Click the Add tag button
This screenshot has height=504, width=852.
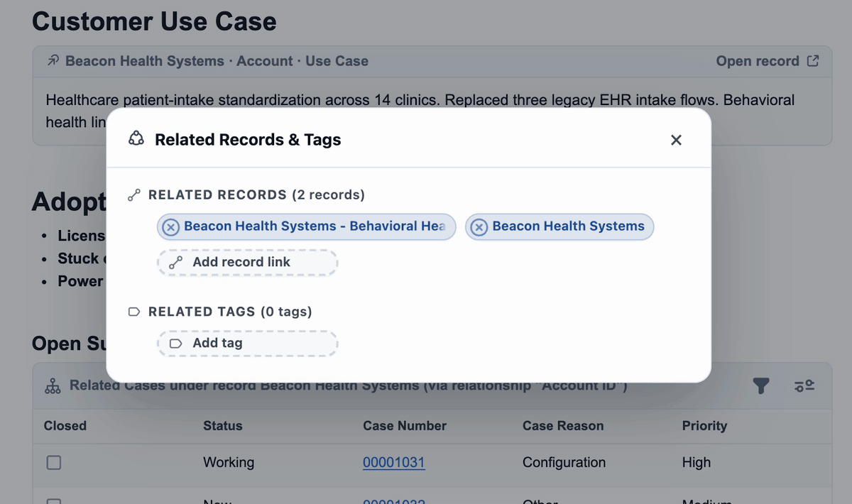pos(247,343)
